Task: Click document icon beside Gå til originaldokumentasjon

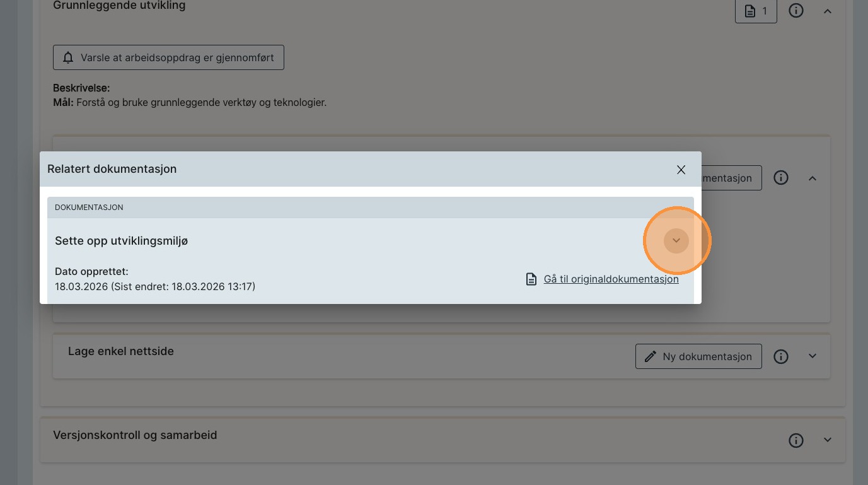Action: 531,279
